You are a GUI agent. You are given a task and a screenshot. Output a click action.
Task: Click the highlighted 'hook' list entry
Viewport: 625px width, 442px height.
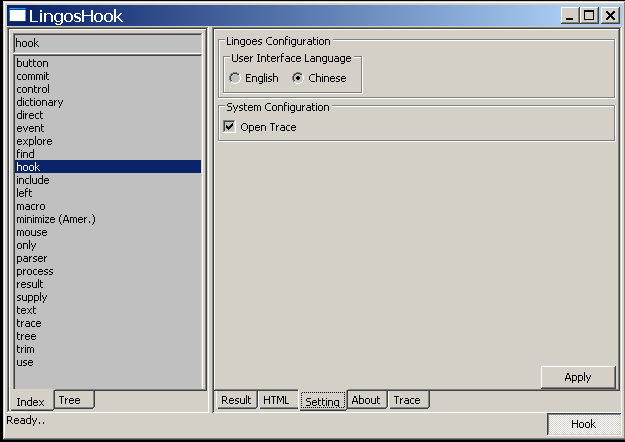click(108, 167)
